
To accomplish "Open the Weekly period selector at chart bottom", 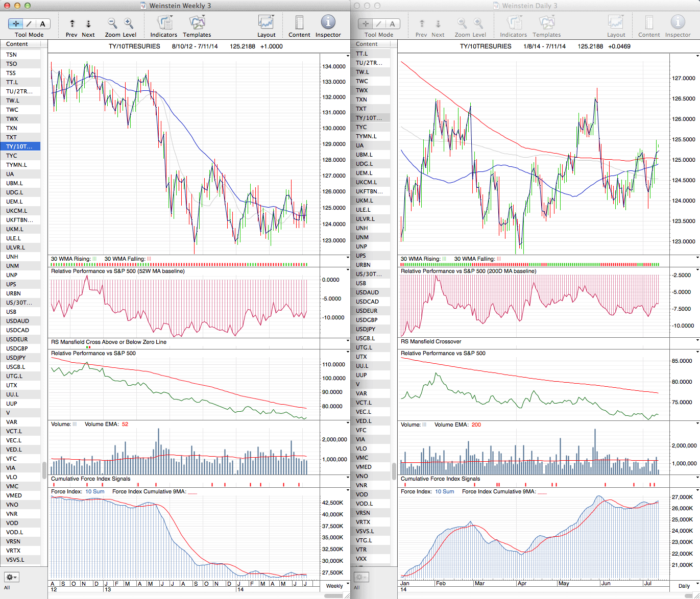I will tap(337, 586).
